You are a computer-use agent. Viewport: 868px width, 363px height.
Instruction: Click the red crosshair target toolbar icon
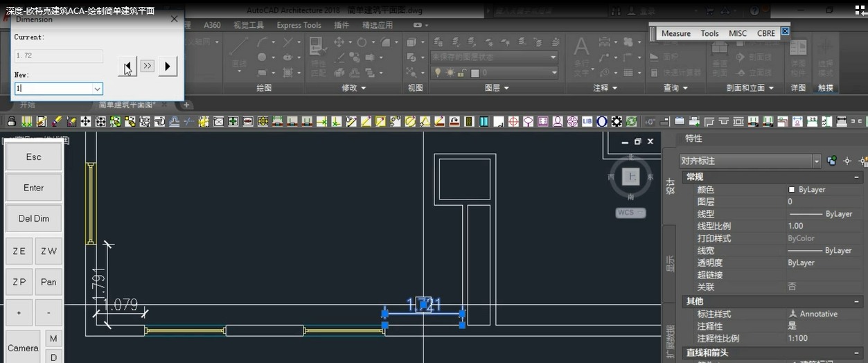pos(513,121)
